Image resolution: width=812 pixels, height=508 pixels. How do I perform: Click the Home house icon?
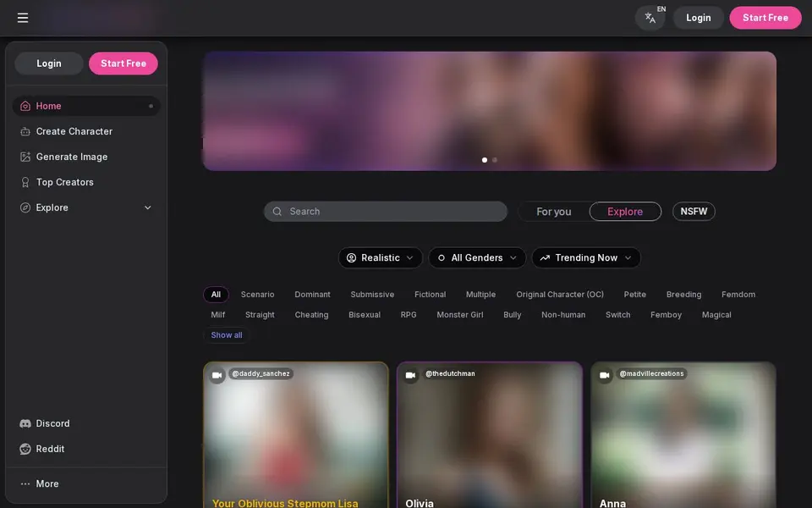click(x=25, y=106)
